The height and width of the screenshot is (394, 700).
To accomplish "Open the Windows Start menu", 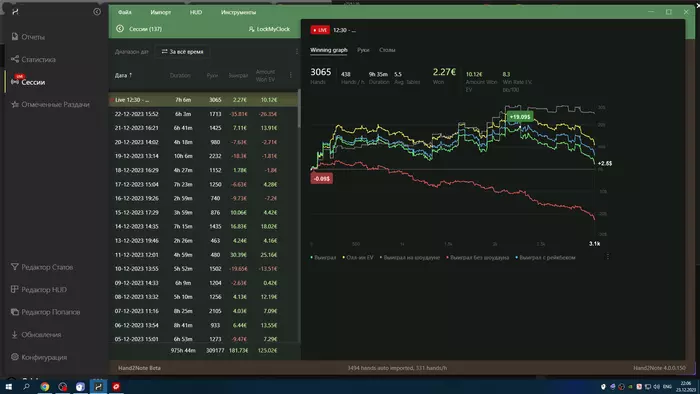I will coord(8,386).
